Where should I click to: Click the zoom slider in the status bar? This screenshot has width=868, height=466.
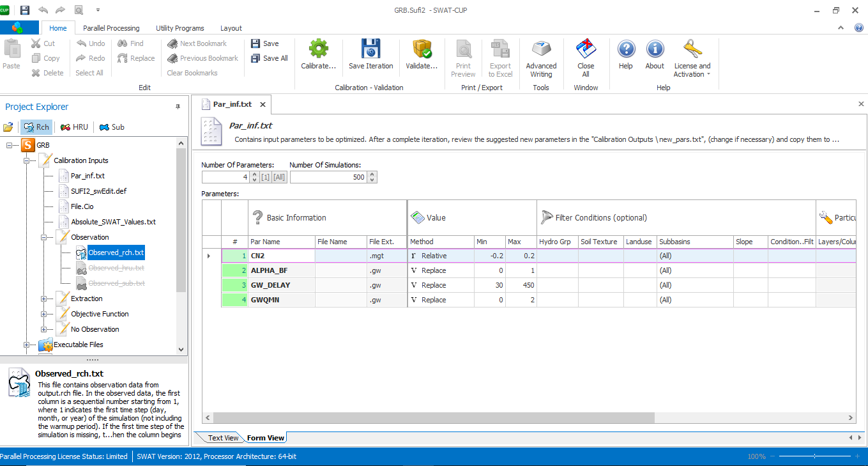click(814, 456)
